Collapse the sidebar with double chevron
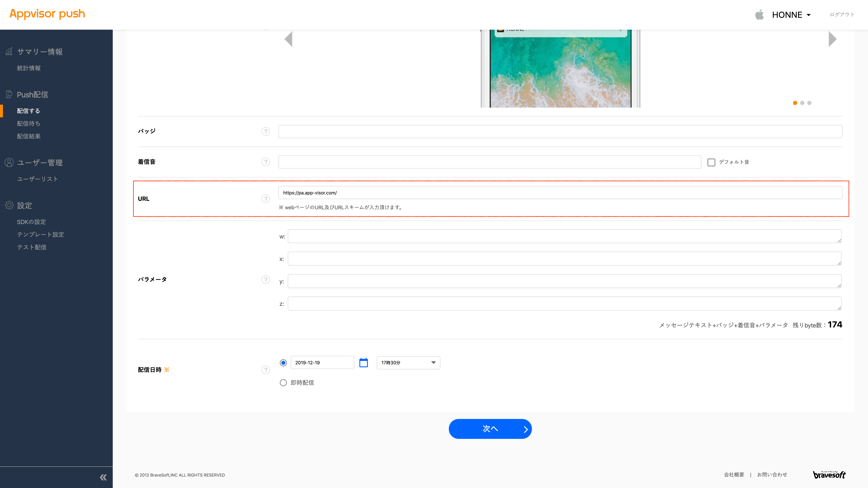Viewport: 868px width, 488px height. pyautogui.click(x=103, y=477)
